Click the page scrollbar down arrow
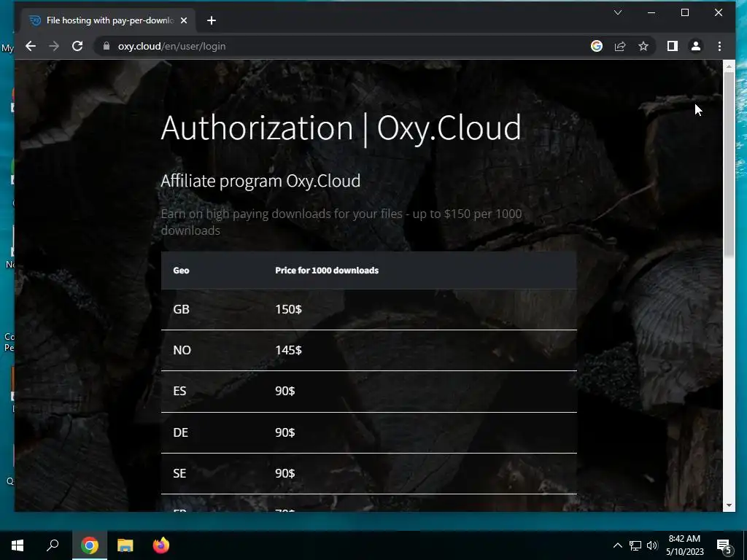 click(x=729, y=505)
